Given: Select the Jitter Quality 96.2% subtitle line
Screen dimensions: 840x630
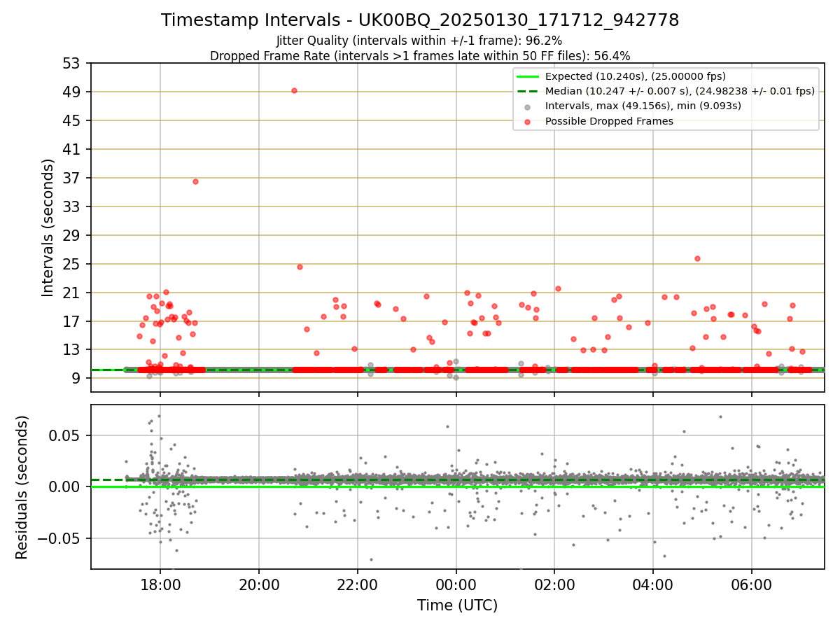Looking at the screenshot, I should (x=419, y=41).
